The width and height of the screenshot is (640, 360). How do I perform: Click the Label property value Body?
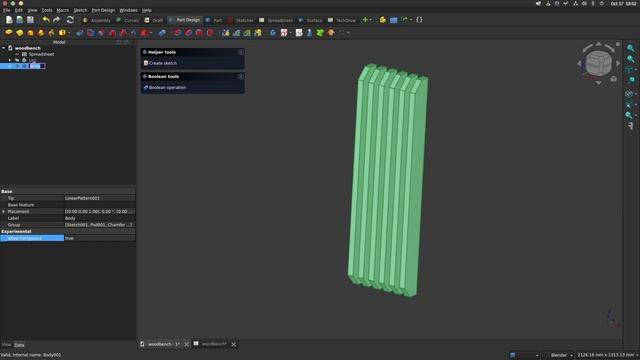point(100,218)
